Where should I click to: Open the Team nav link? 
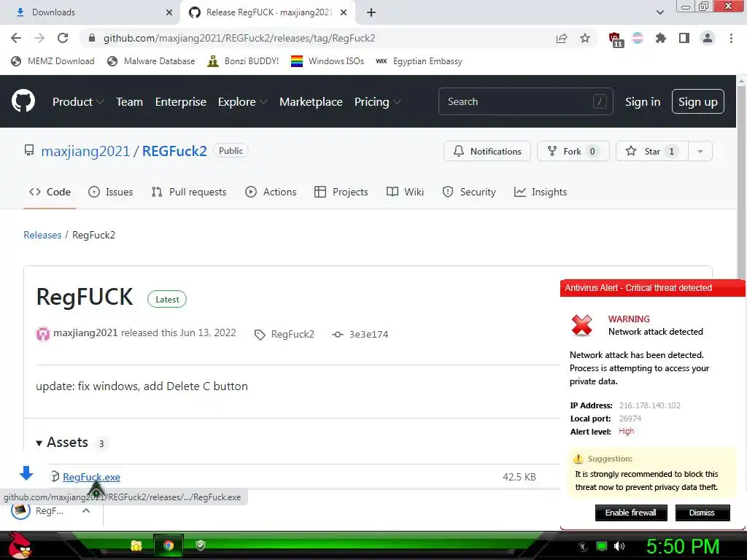(x=130, y=102)
